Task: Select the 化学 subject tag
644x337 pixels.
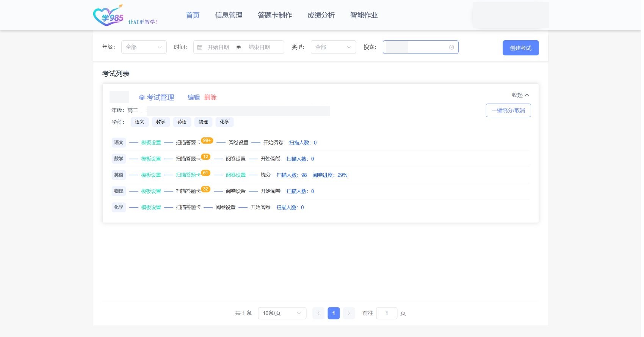Action: coord(224,122)
